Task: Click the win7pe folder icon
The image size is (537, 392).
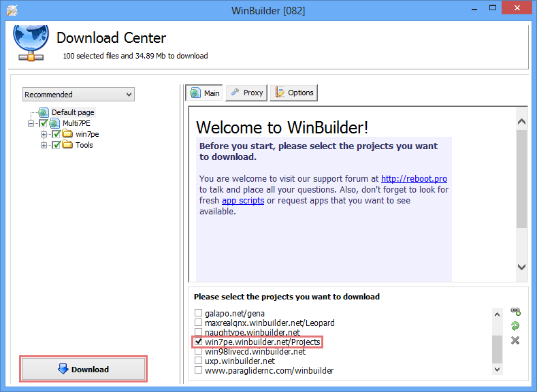Action: [x=67, y=134]
